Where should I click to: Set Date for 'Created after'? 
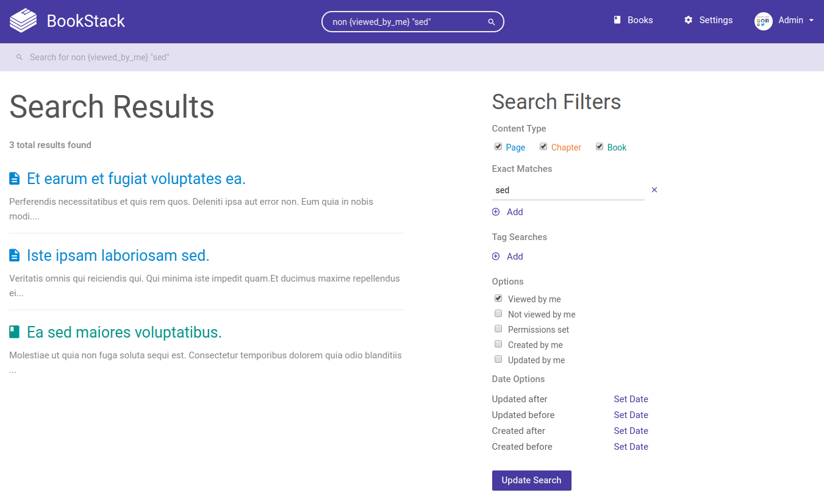631,431
